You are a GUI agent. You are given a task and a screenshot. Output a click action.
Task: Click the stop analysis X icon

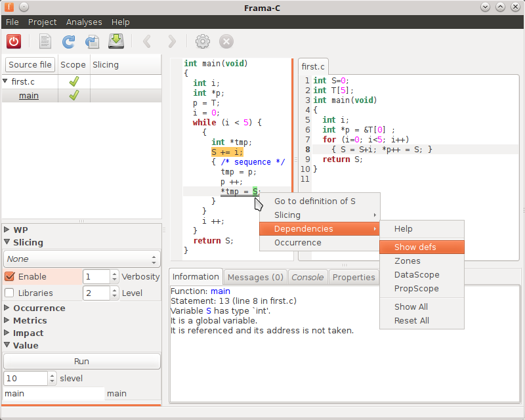226,41
